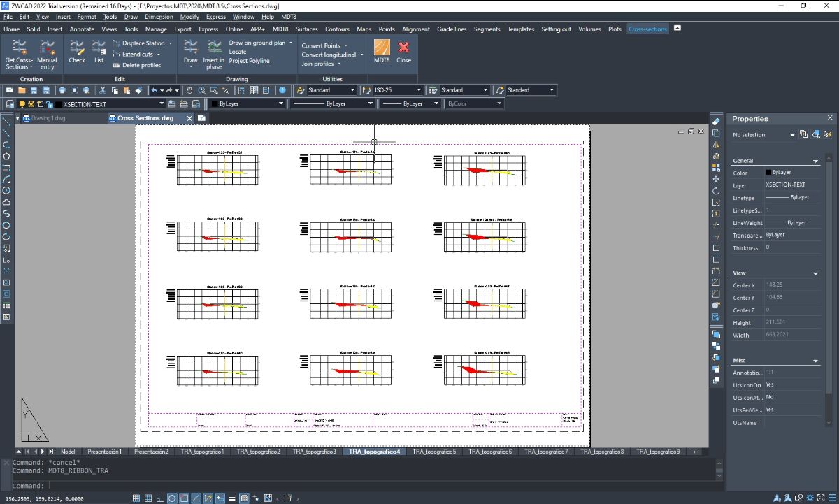Viewport: 839px width, 504px height.
Task: Toggle Ortho mode in status bar
Action: pos(160,498)
